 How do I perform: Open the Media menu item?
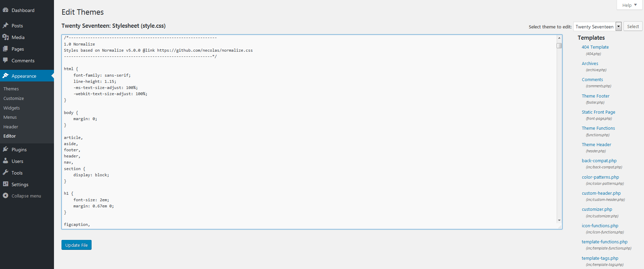pyautogui.click(x=27, y=37)
